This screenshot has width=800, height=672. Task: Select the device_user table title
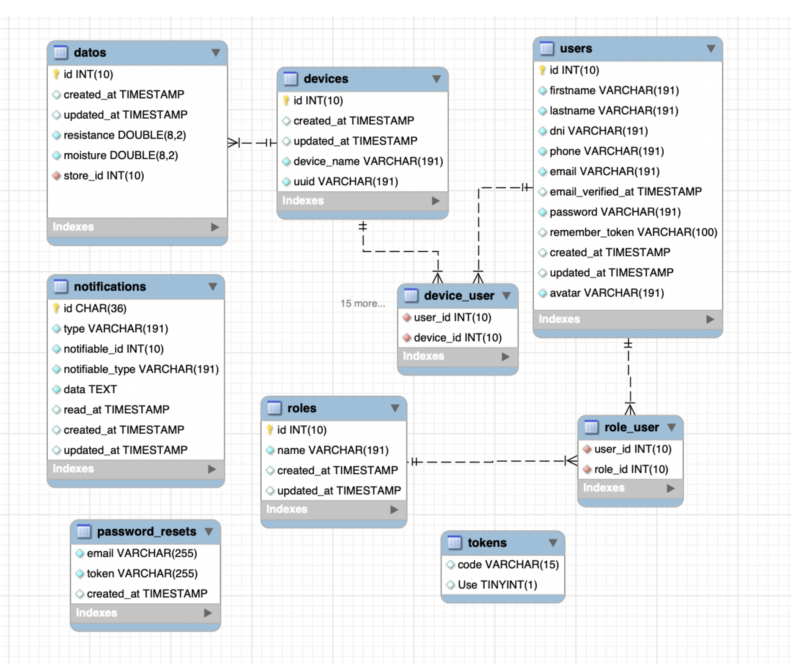click(459, 296)
